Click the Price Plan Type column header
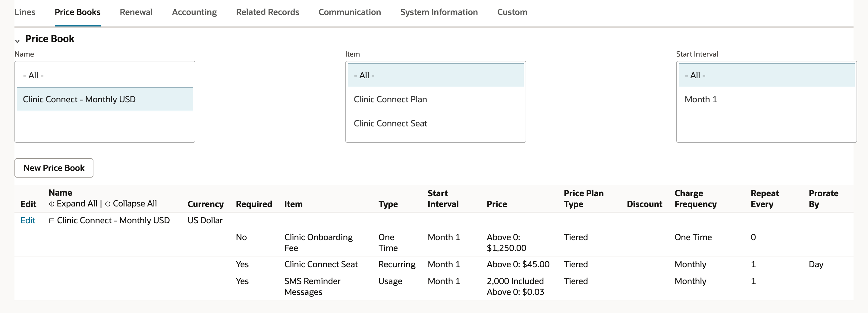The image size is (868, 313). click(583, 199)
